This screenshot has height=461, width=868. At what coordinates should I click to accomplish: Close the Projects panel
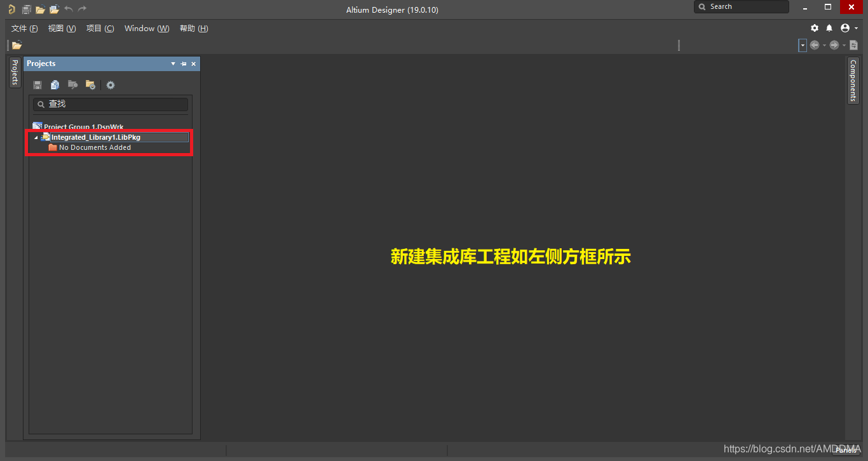pyautogui.click(x=194, y=64)
